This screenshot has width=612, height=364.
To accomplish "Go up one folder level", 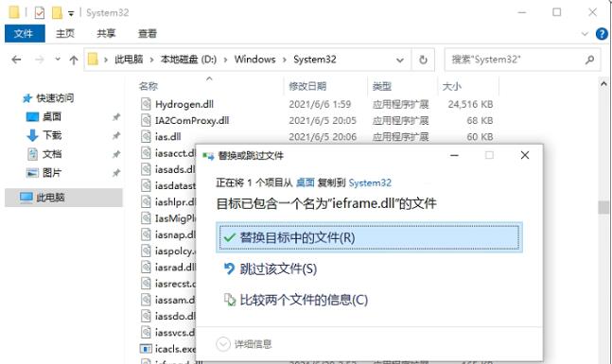I will (x=74, y=60).
